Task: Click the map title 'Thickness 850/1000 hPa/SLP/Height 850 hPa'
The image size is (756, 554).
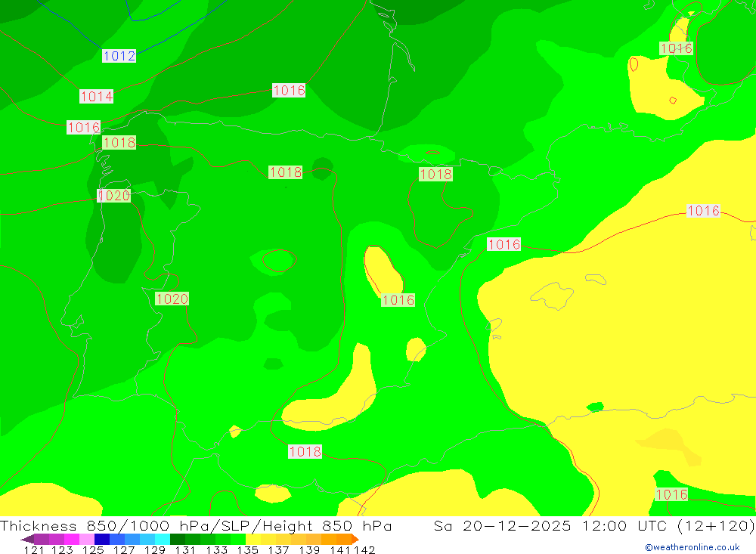Action: pos(196,525)
